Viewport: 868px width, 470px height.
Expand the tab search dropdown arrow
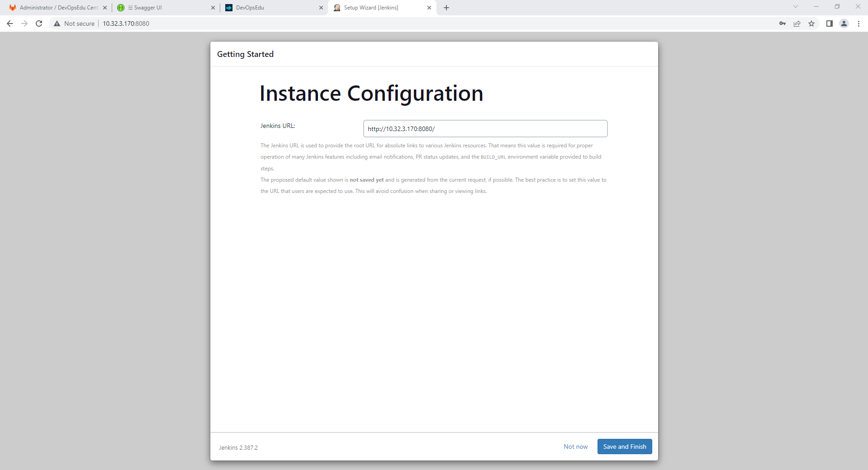point(796,6)
